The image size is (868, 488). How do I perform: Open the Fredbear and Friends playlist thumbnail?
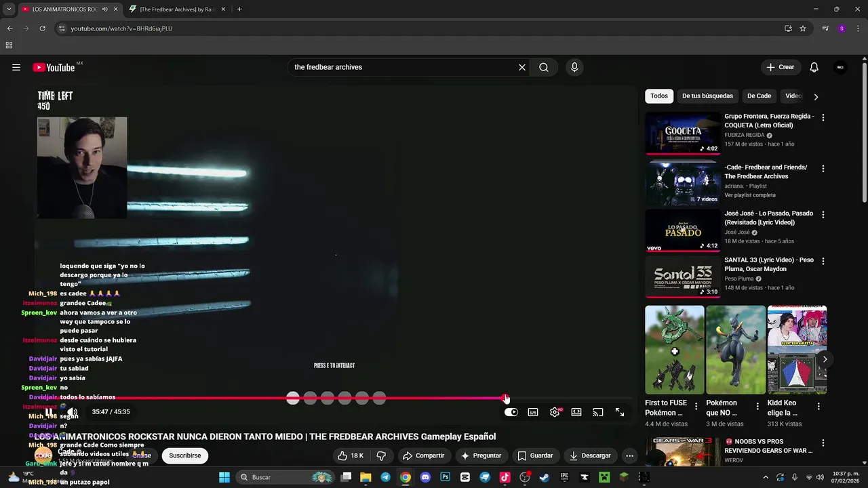[x=683, y=183]
